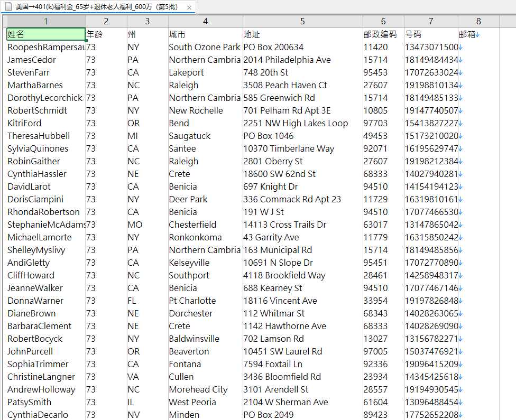Screen dimensions: 516x420
Task: Click the city cell Saugatuck
Action: click(x=190, y=136)
